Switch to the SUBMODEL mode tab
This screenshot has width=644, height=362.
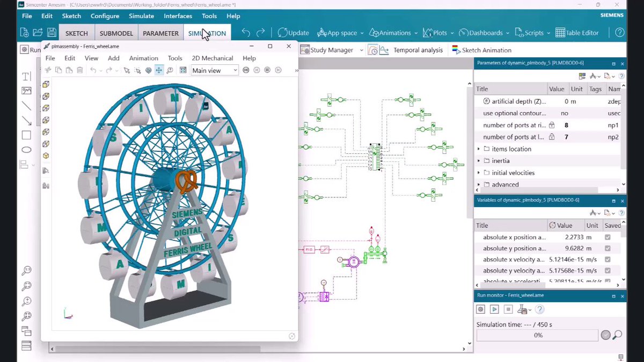116,33
